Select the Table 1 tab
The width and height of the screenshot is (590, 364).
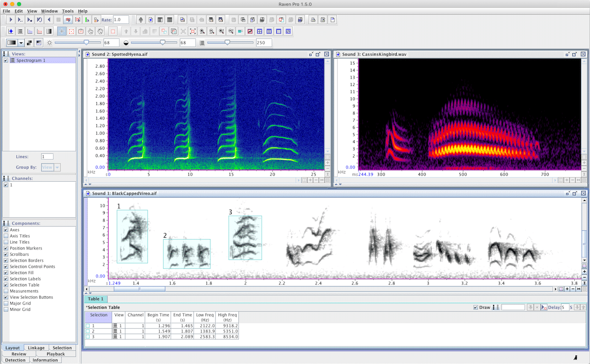[96, 299]
